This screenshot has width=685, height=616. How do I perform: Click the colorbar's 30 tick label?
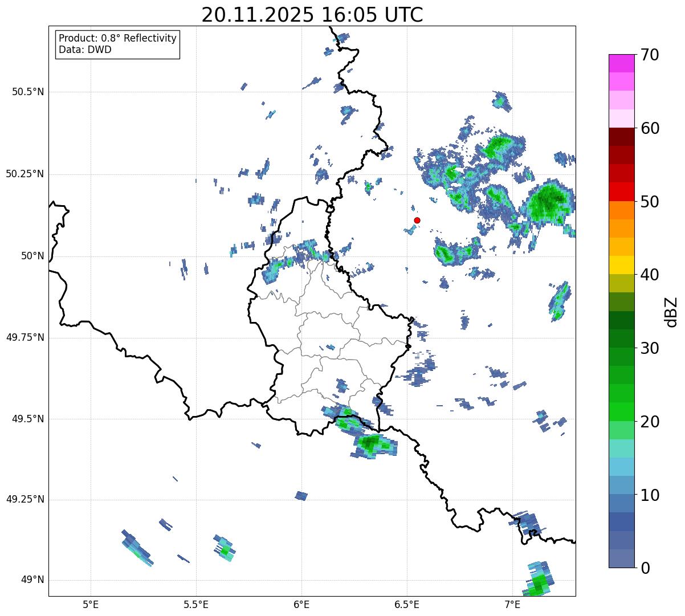point(650,348)
